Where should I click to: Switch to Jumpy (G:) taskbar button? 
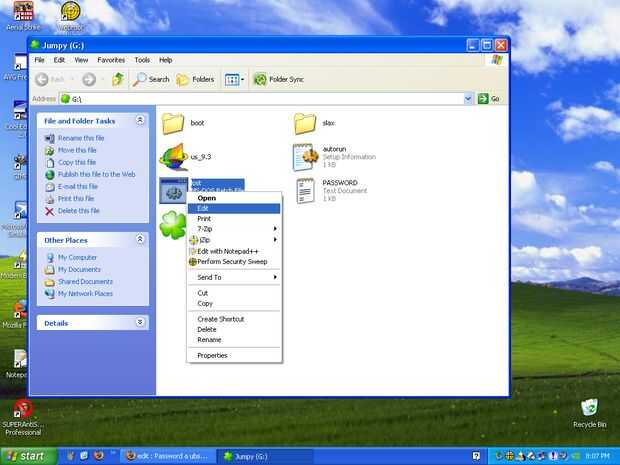pyautogui.click(x=265, y=457)
